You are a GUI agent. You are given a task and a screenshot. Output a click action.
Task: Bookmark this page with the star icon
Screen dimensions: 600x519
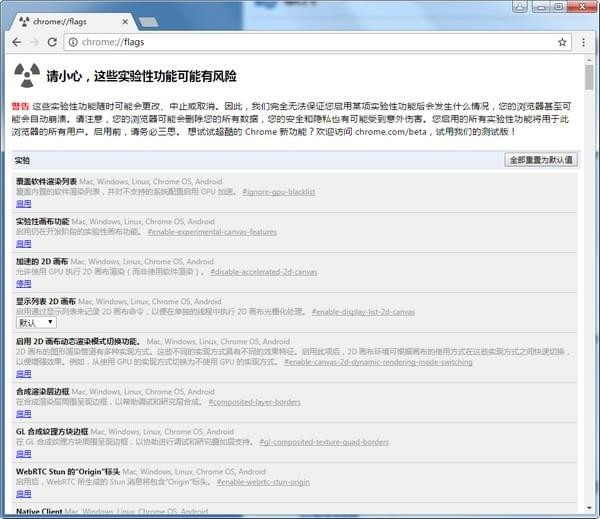tap(562, 42)
